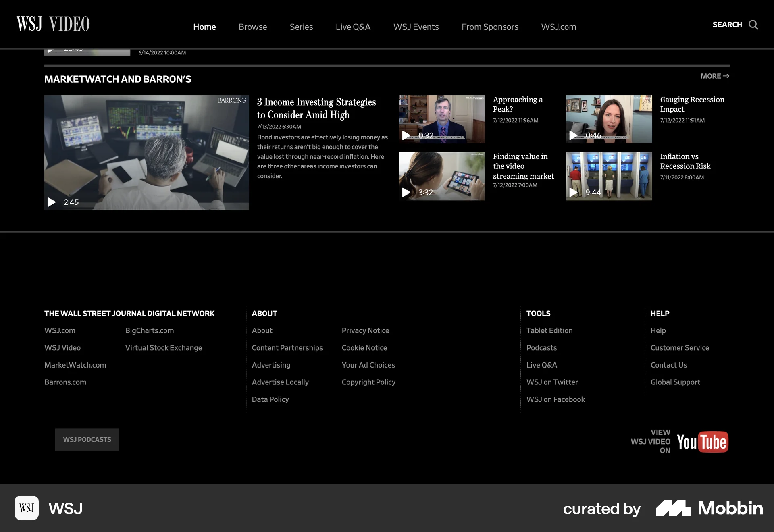Click the WSJ square logo in the footer
The image size is (774, 532).
(26, 508)
